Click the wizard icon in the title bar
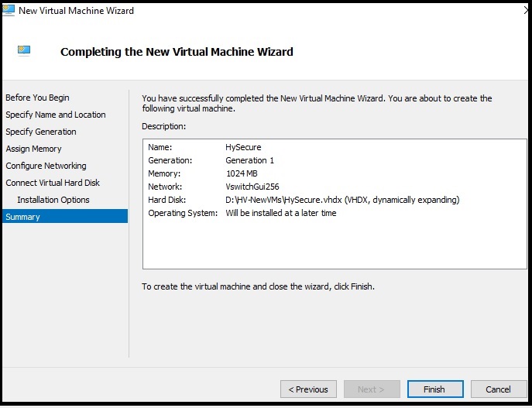This screenshot has width=532, height=408. point(9,11)
